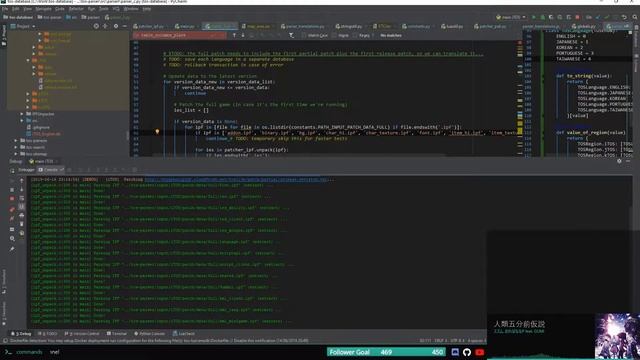Pause the debugged program

click(x=12, y=190)
